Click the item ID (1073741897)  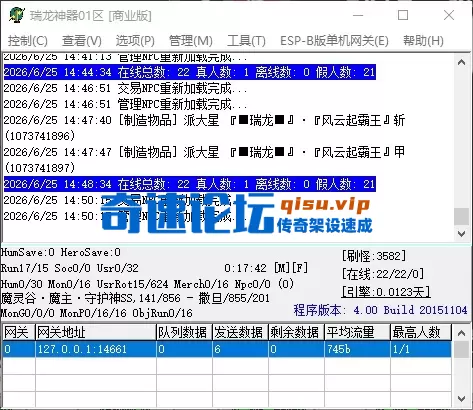40,168
